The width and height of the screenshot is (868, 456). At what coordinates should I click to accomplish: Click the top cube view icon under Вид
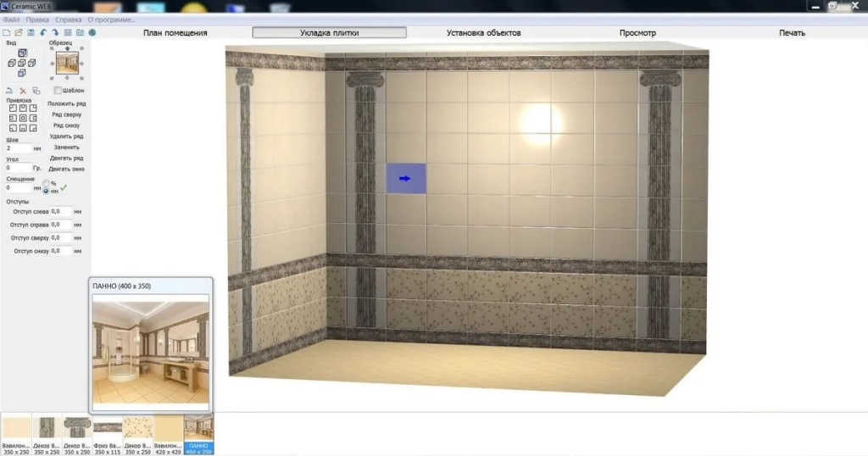point(22,52)
